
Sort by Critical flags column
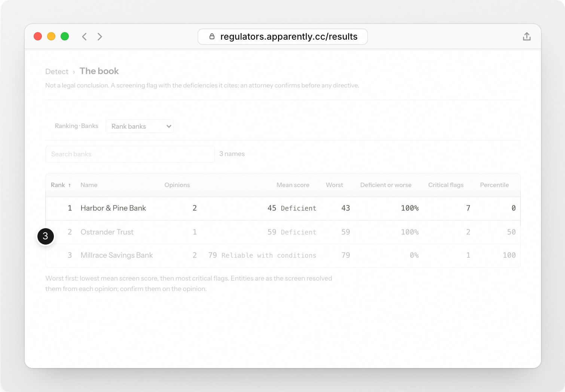(x=446, y=185)
